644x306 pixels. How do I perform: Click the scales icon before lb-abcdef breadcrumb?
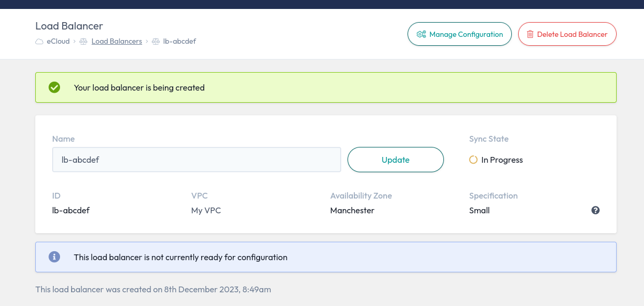tap(155, 41)
